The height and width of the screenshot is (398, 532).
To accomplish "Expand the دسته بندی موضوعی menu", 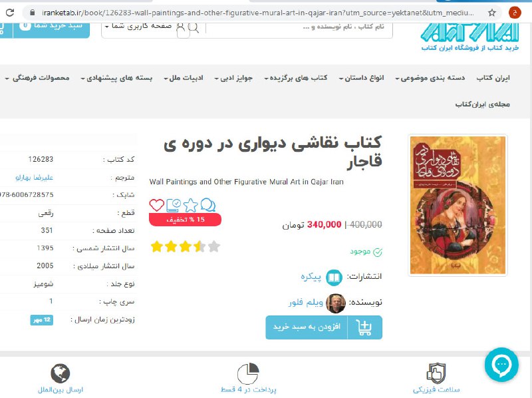I will [430, 78].
